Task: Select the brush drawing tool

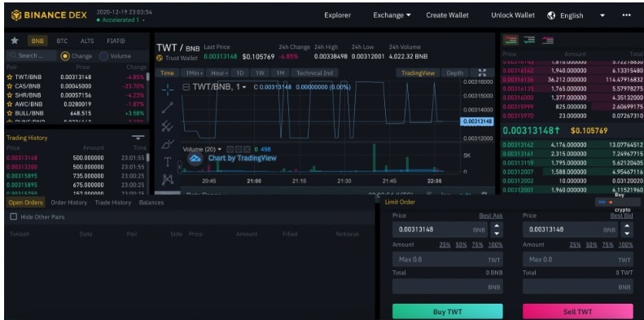Action: (x=168, y=144)
